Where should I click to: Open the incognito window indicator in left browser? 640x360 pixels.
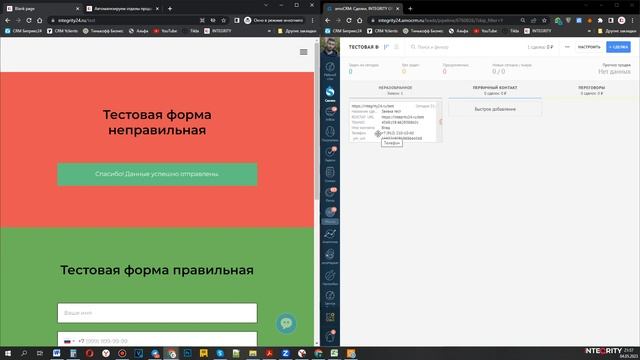[x=274, y=20]
